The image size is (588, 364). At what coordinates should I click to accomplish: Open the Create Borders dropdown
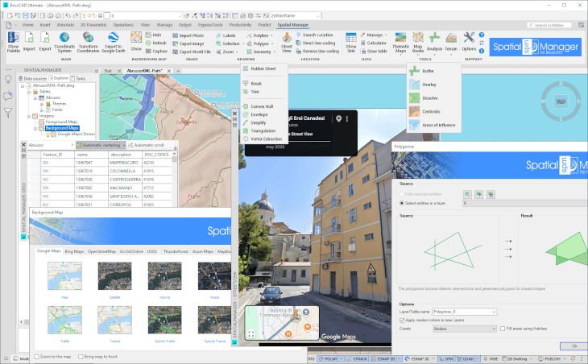point(494,329)
